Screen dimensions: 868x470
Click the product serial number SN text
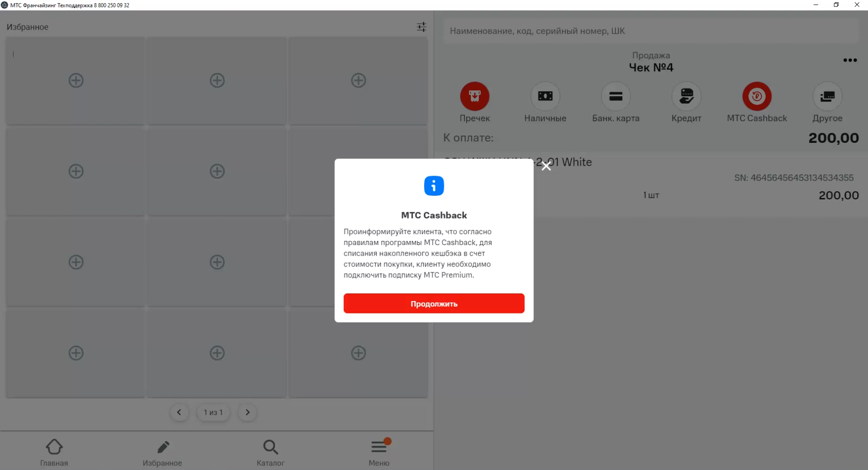point(794,178)
